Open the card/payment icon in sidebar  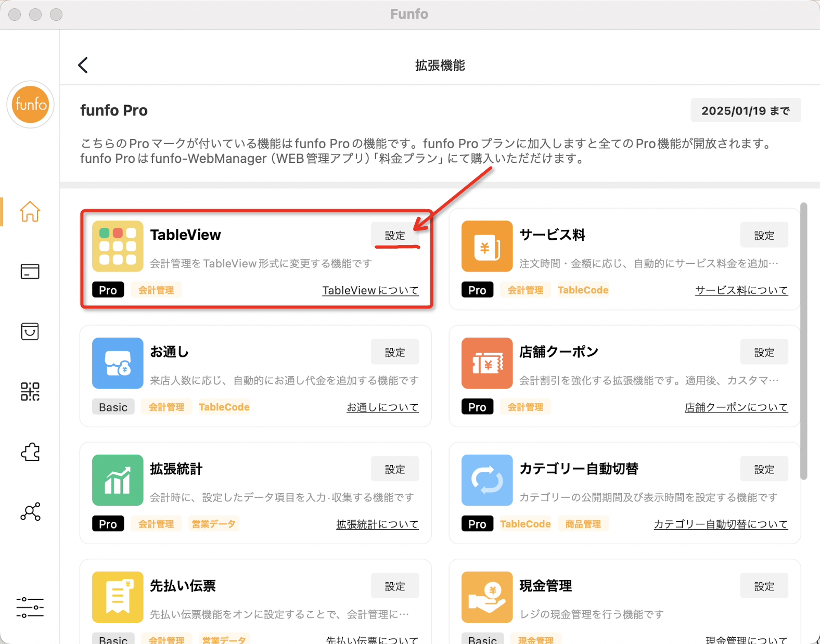point(30,271)
